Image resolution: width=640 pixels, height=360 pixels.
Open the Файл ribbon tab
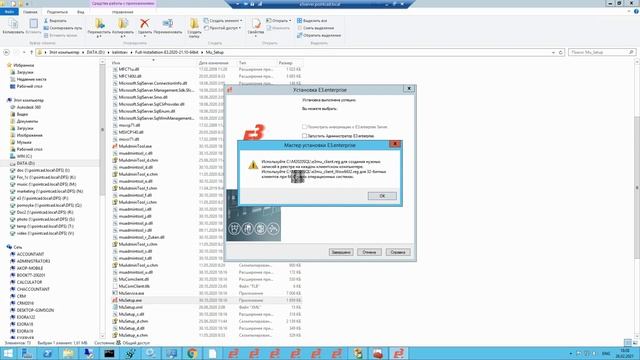pyautogui.click(x=9, y=12)
